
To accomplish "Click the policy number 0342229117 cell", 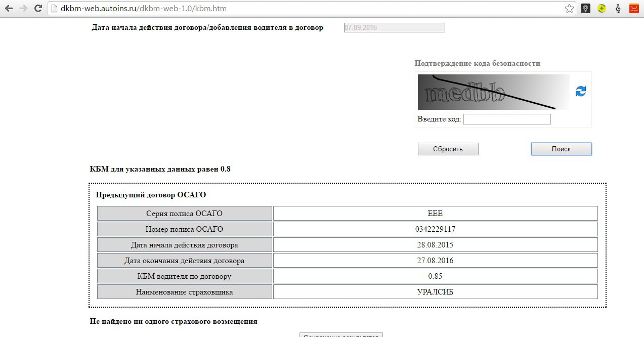I will (x=435, y=229).
